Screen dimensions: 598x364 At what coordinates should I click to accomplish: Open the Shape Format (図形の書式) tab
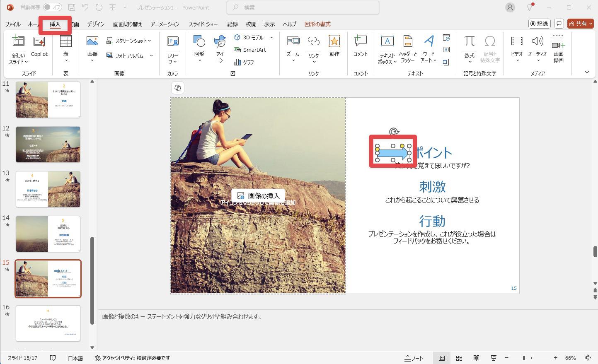[x=317, y=24]
